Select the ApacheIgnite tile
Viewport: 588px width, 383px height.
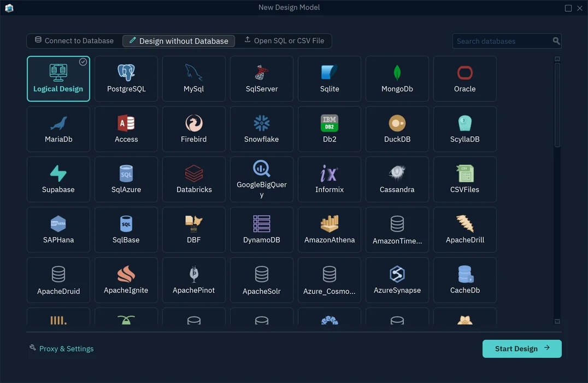[126, 280]
